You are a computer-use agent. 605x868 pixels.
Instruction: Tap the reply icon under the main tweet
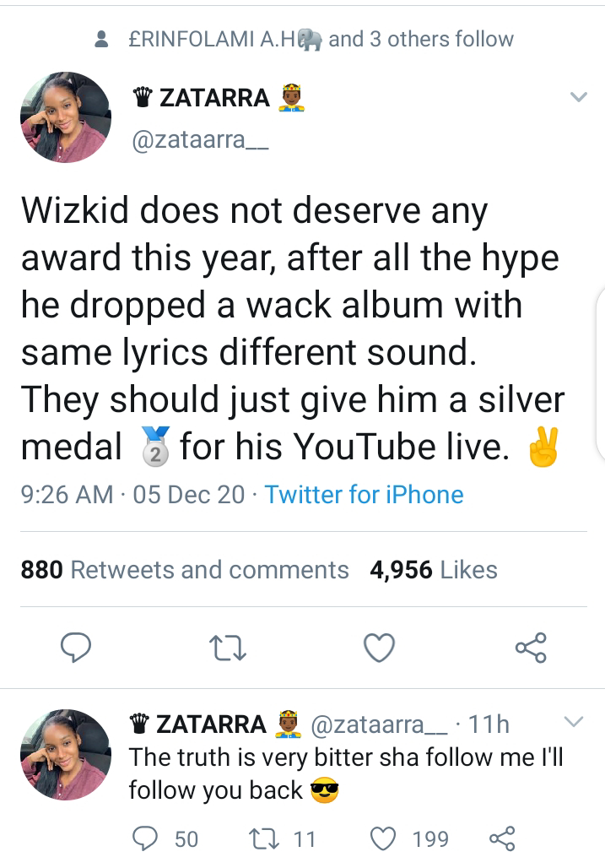[76, 648]
